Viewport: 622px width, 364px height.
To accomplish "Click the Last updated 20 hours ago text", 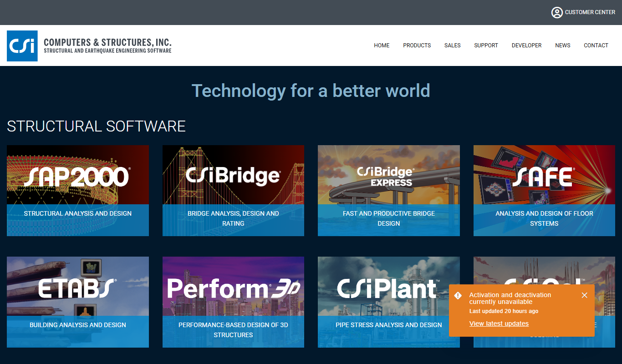I will coord(504,311).
